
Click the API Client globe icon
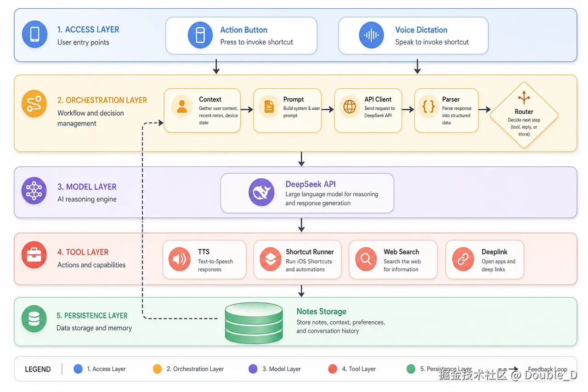pos(350,107)
